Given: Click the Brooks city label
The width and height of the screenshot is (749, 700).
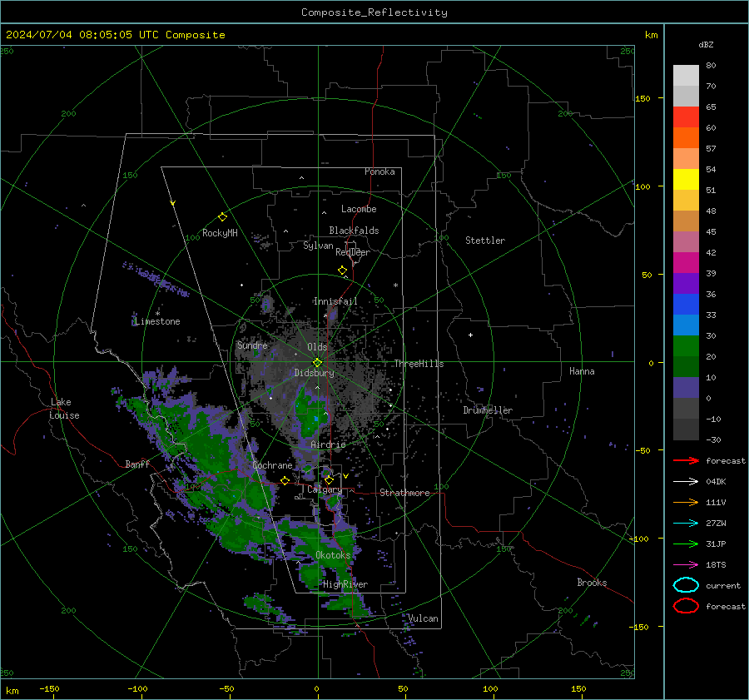Looking at the screenshot, I should (x=592, y=583).
